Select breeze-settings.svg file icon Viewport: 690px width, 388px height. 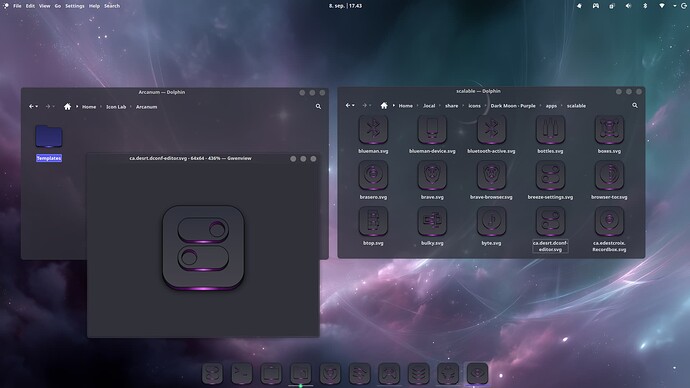550,176
